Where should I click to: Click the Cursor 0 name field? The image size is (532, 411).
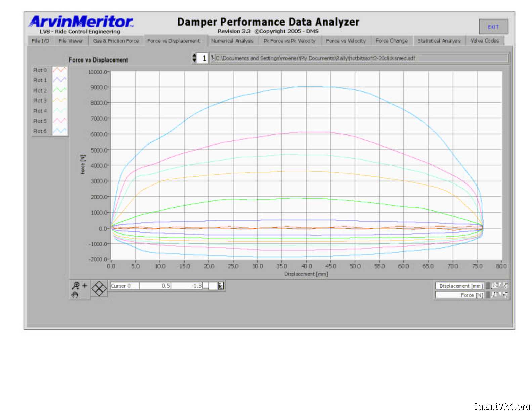point(124,286)
